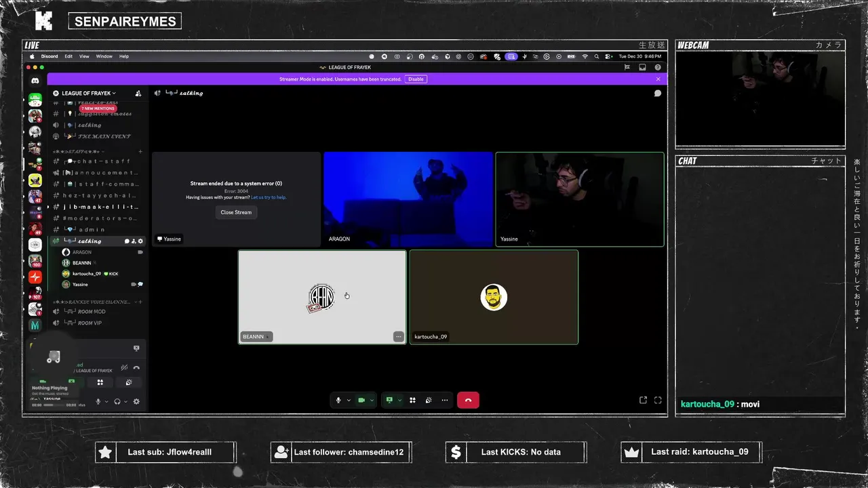Open the flag icon in Discord title bar
Screen dimensions: 868x488
coord(627,67)
